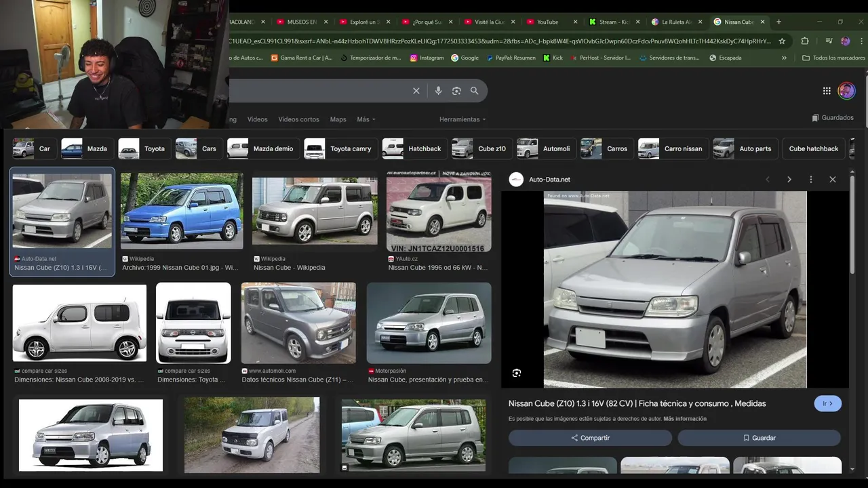Switch to the Stream - Kick tab

click(613, 22)
